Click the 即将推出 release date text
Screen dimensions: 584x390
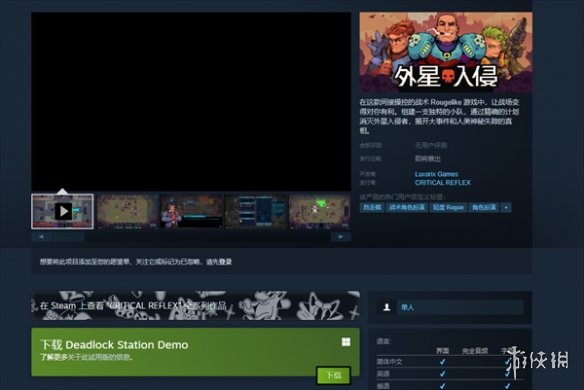[428, 159]
